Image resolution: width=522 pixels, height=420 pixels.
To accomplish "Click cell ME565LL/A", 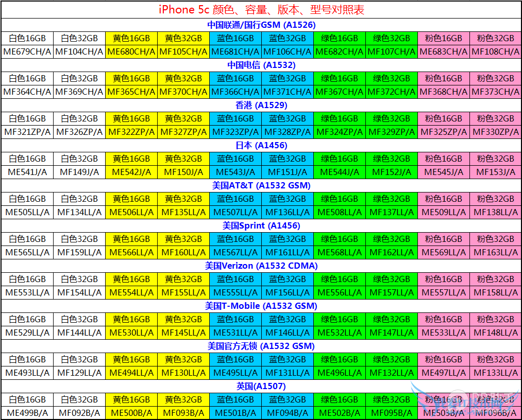I will tap(27, 252).
